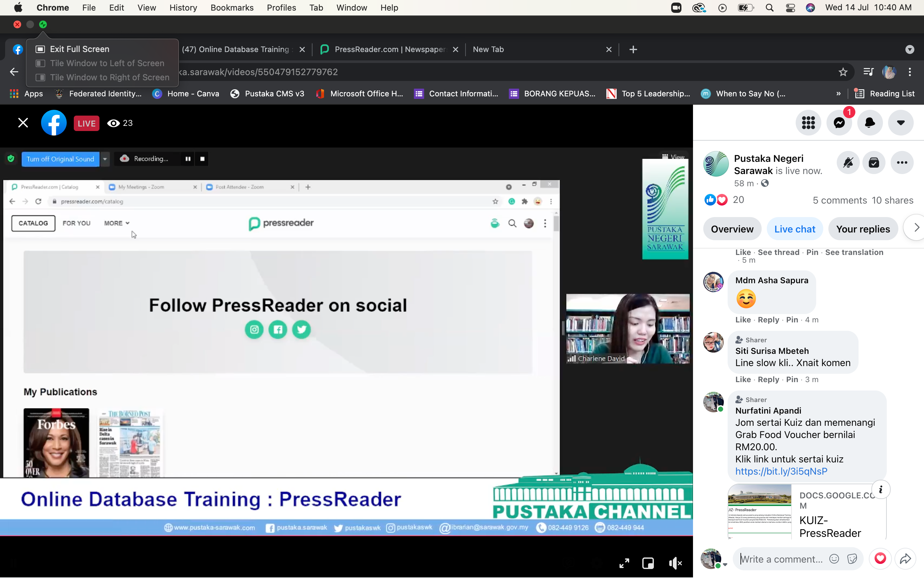Open macOS Control Center icon
The height and width of the screenshot is (578, 924).
pos(790,8)
